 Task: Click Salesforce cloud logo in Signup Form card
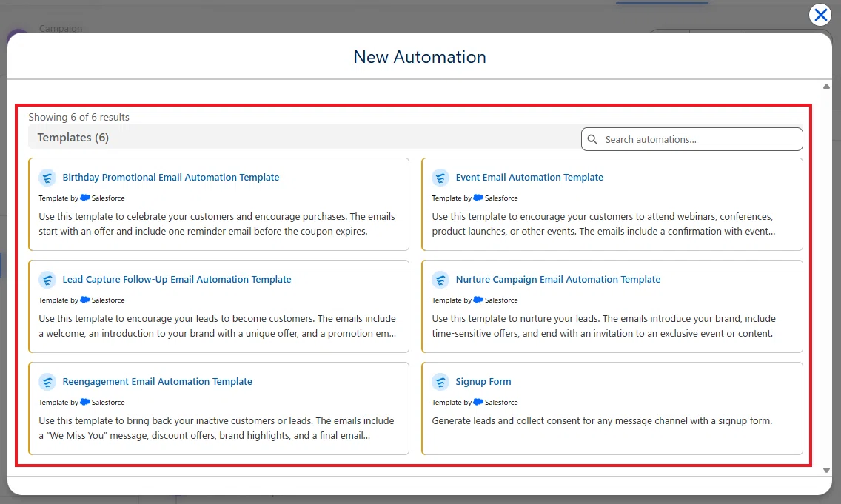(478, 402)
